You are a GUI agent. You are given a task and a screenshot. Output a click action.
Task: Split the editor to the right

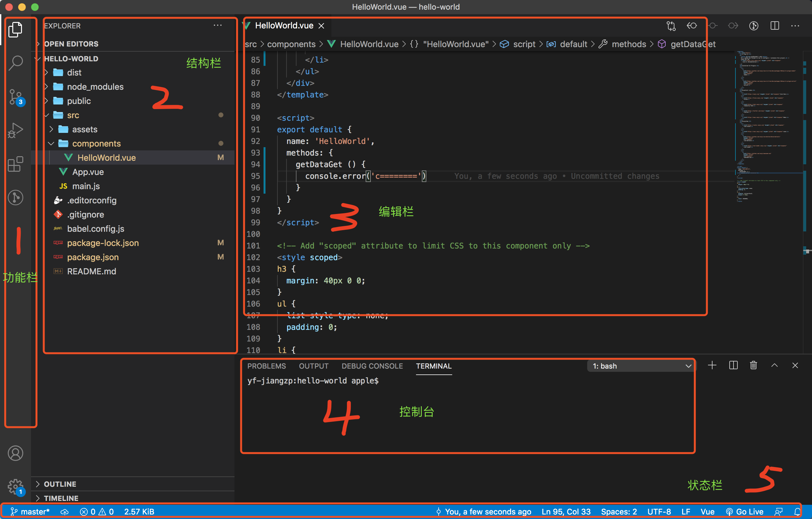(775, 26)
